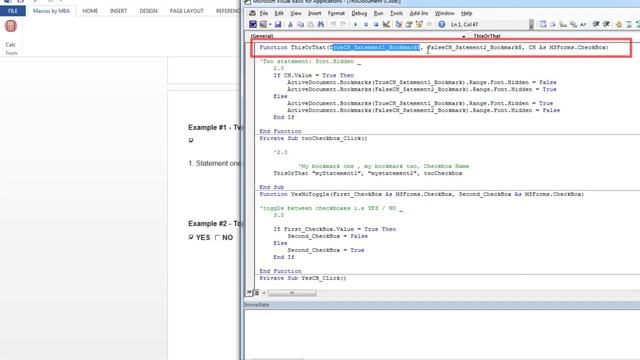The width and height of the screenshot is (640, 360).
Task: Click the 'Private Sub twoCheckbox_Click()' line
Action: [x=313, y=138]
